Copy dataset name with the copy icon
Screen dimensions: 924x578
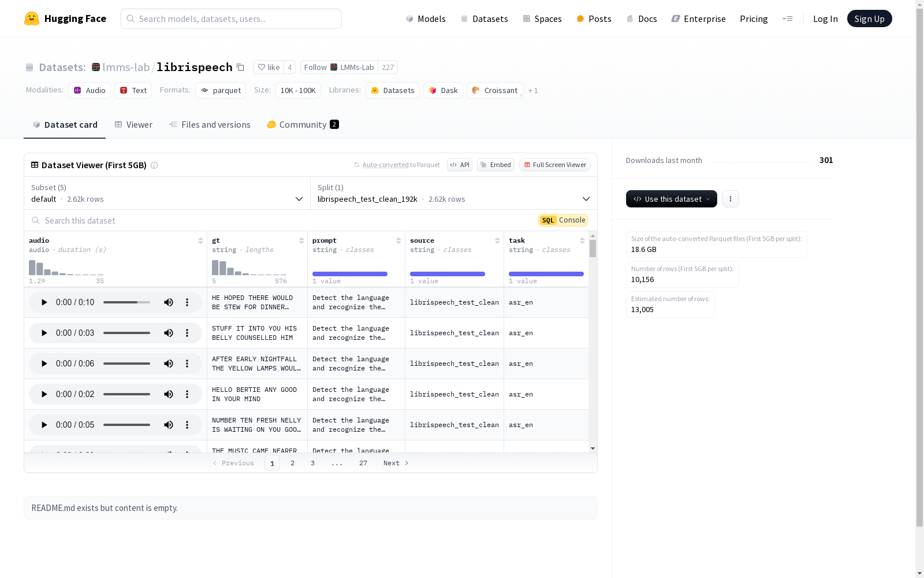tap(241, 67)
